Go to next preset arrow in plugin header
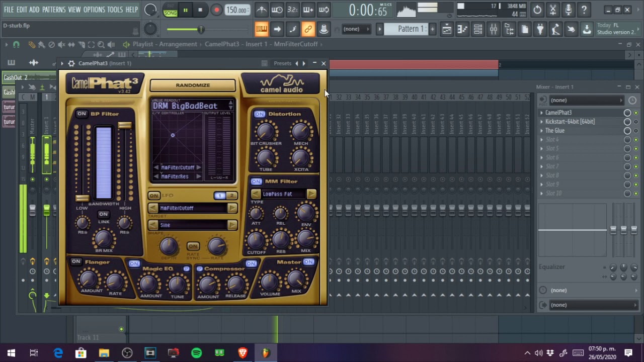Image resolution: width=644 pixels, height=362 pixels. [303, 63]
